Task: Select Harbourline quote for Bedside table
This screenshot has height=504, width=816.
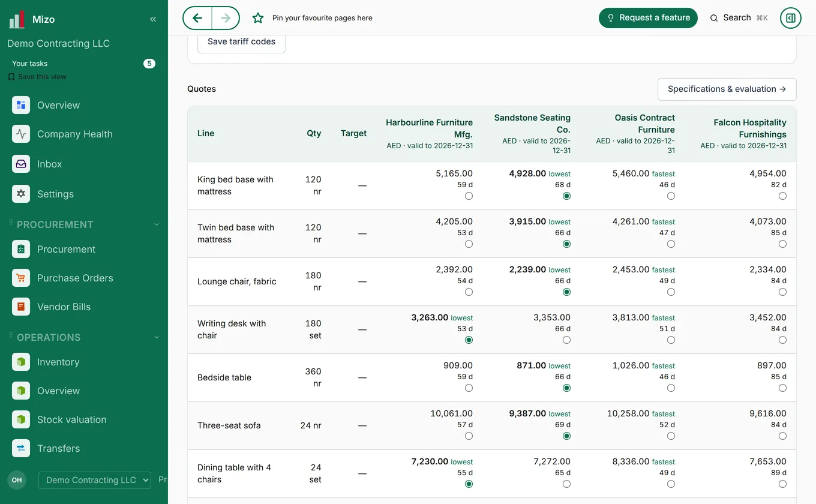Action: [x=469, y=388]
